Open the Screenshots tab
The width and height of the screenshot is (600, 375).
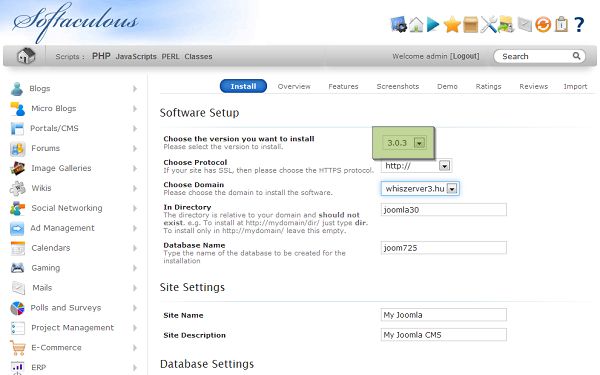point(398,86)
